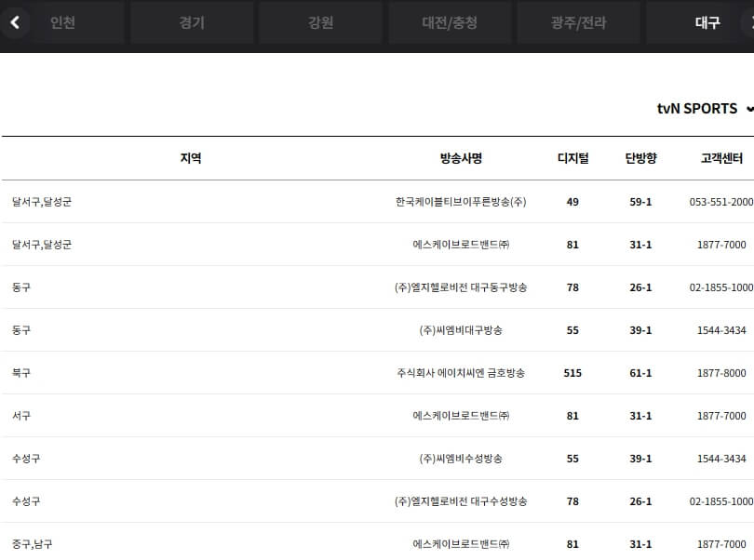
Task: Select (주)엘지헬로비전 대구동구방송 broadcaster
Action: pyautogui.click(x=461, y=287)
